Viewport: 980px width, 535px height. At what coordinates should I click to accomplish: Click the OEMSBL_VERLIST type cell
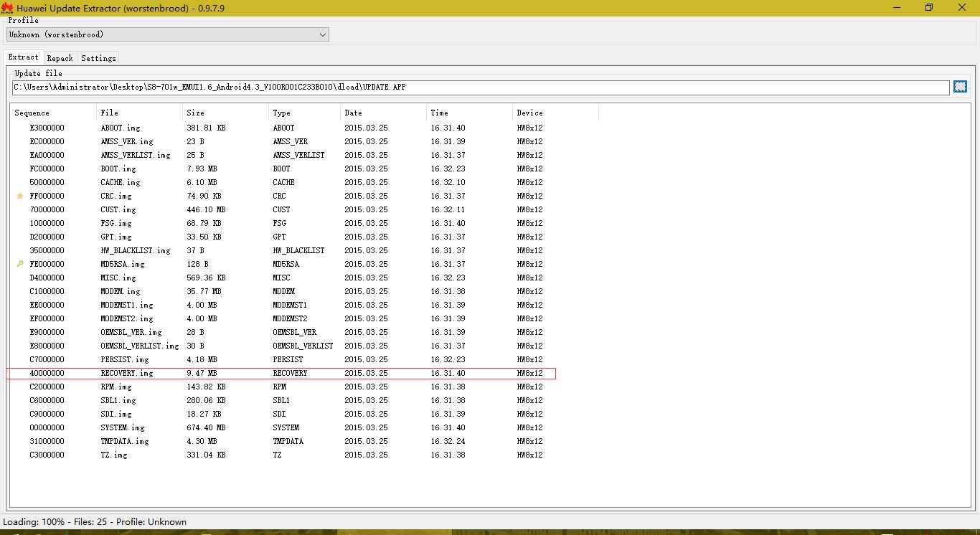(303, 346)
